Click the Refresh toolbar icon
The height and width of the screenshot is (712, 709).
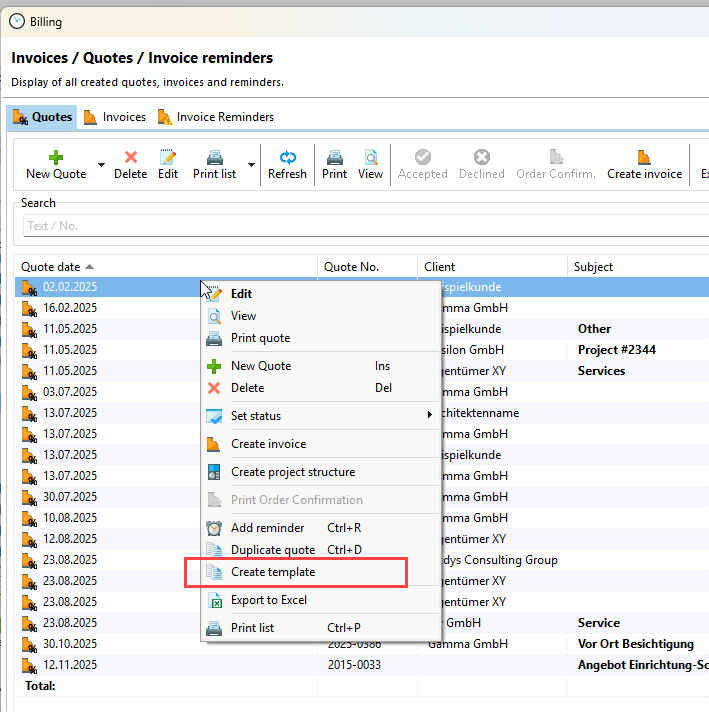(287, 158)
